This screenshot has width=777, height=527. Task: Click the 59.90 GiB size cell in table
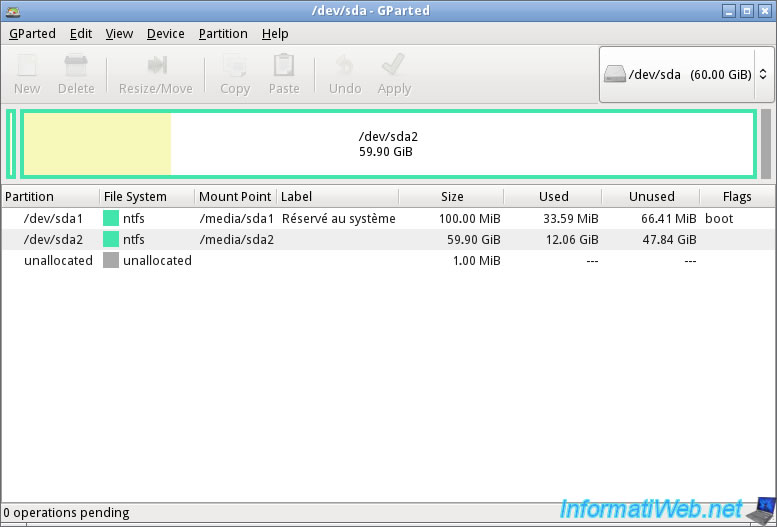tap(474, 239)
